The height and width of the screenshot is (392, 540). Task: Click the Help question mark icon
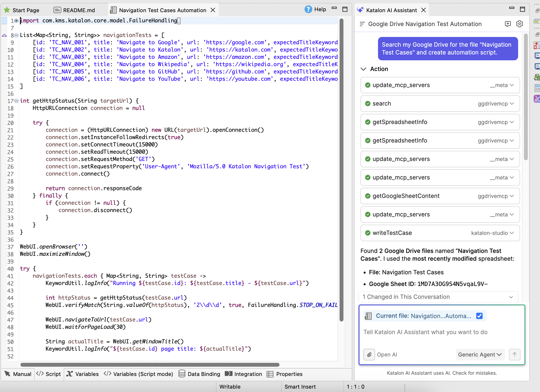308,9
